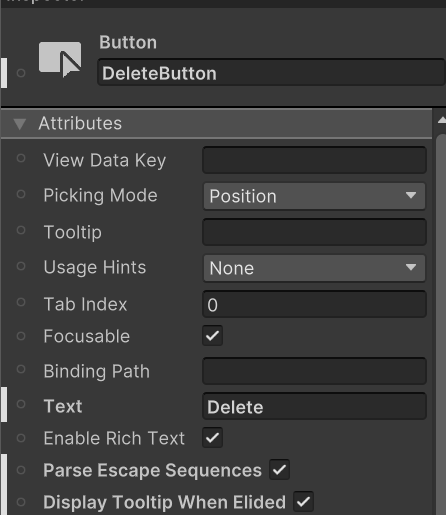Viewport: 446px width, 515px height.
Task: Click the binding dot beside Usage Hints
Action: pos(21,266)
